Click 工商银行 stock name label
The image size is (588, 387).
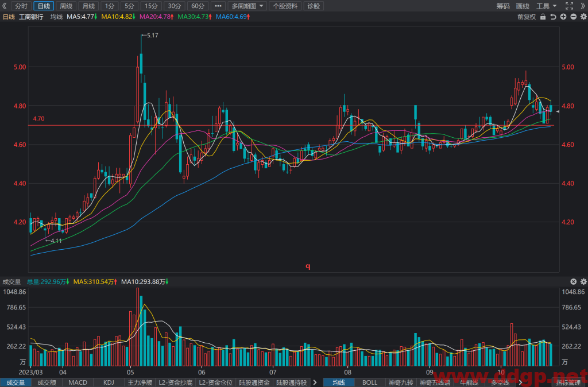pos(31,17)
